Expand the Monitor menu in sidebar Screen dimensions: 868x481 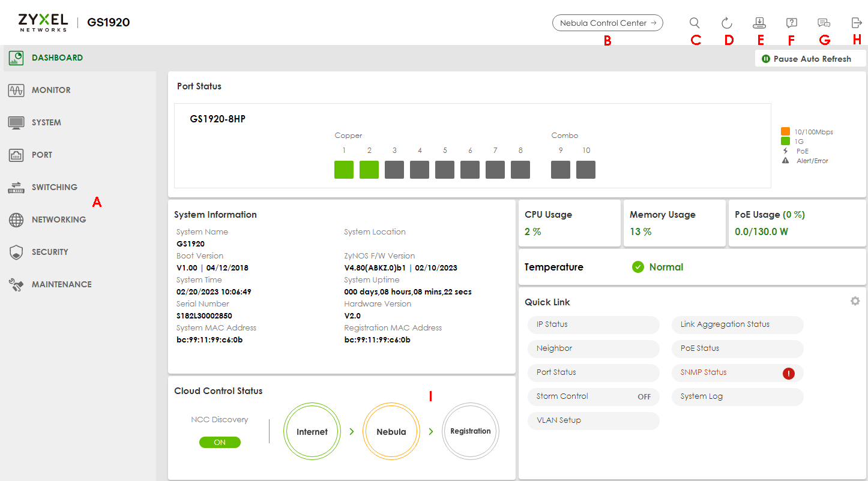coord(51,90)
